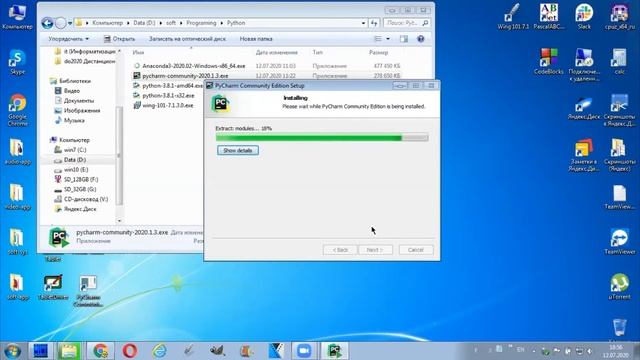Open Skype desktop shortcut
Screen dimensions: 640x360
(x=18, y=62)
